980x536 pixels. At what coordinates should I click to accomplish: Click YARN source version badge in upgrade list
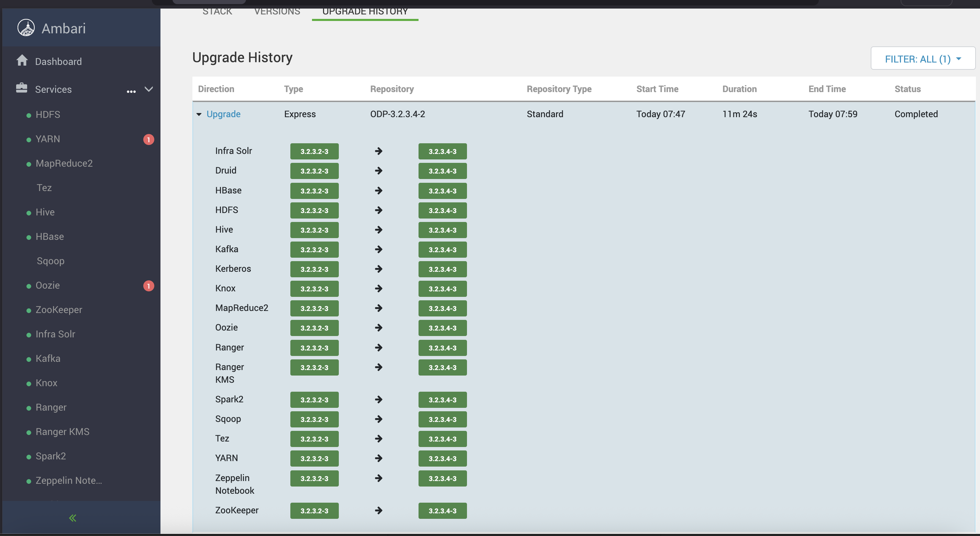(314, 458)
